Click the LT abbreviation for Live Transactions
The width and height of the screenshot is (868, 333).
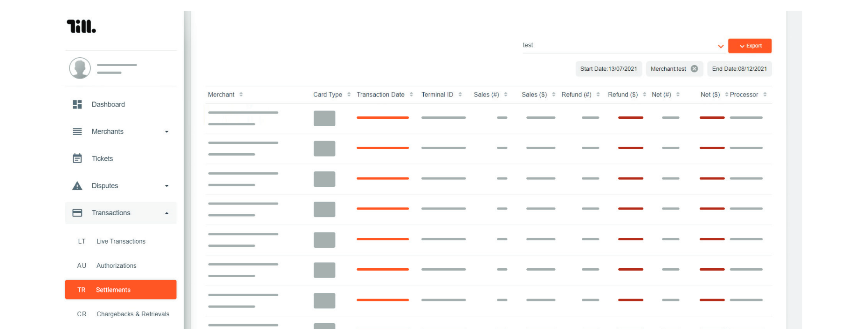82,241
